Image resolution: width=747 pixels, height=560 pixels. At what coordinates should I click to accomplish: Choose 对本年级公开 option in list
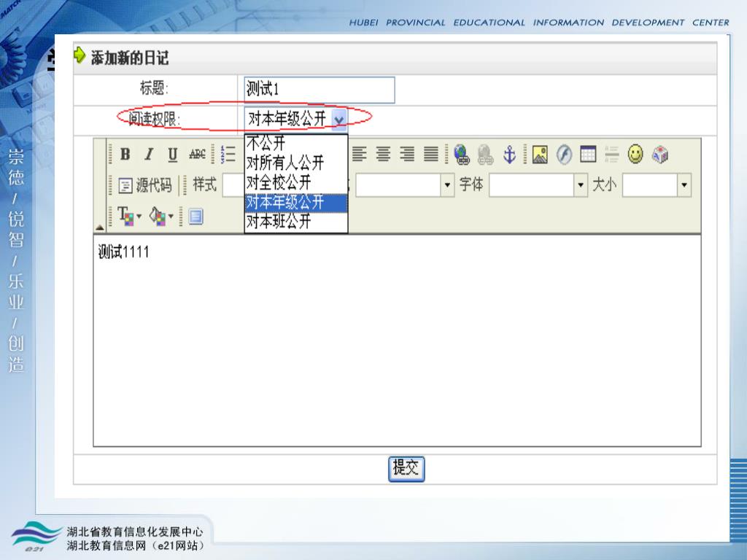click(295, 202)
